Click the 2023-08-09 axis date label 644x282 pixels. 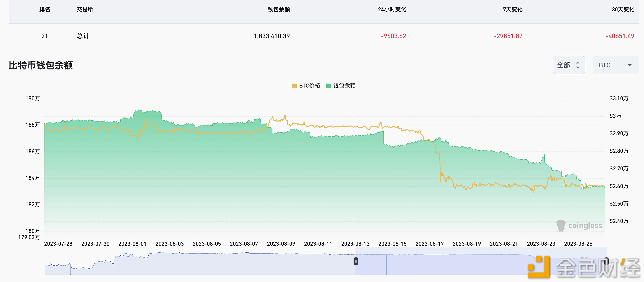tap(281, 244)
